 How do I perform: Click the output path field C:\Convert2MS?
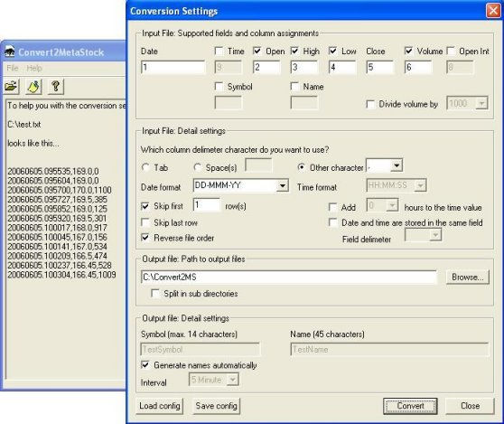pos(289,277)
